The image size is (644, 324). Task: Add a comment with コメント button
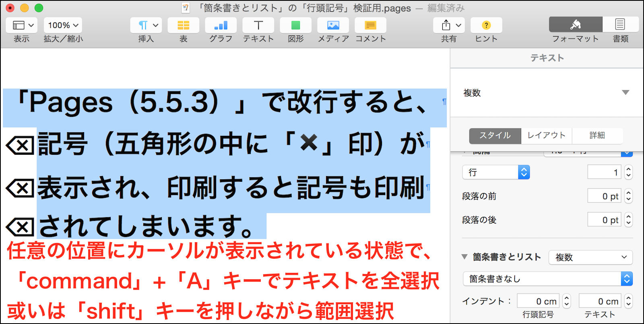point(371,25)
